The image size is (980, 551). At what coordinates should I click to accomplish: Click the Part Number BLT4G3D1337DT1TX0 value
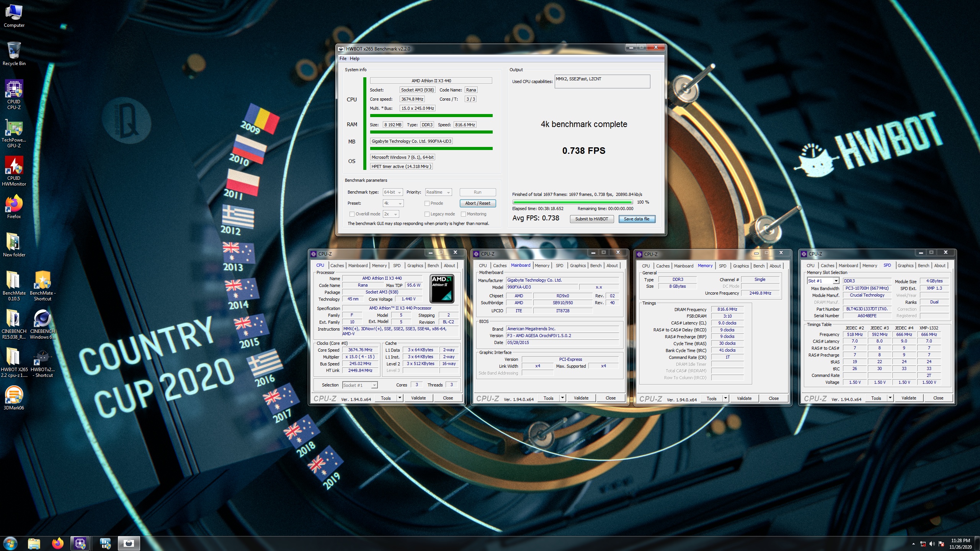pos(867,309)
